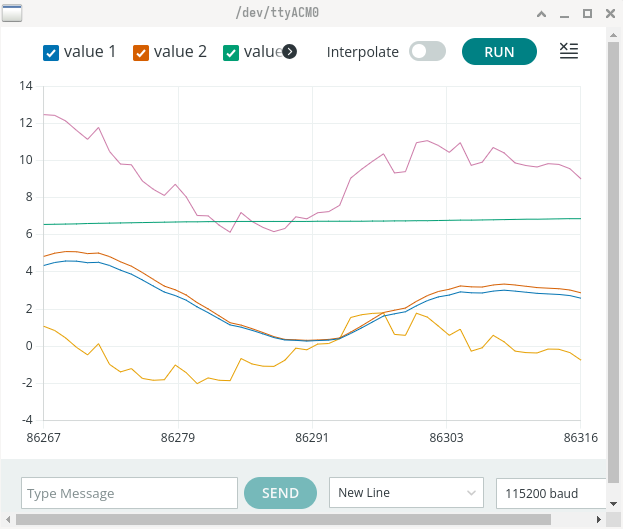This screenshot has width=623, height=529.
Task: Click the left arrow of horizontal scrollbar
Action: (6, 520)
